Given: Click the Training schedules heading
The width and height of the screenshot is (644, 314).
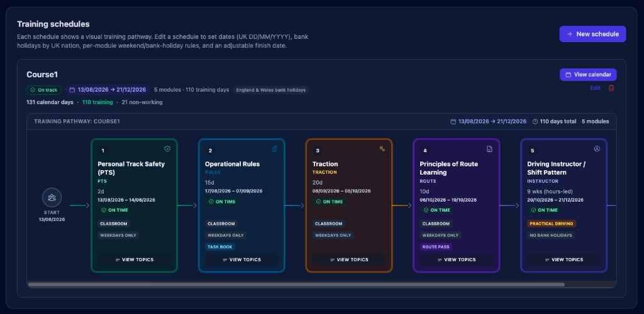Looking at the screenshot, I should click(53, 24).
